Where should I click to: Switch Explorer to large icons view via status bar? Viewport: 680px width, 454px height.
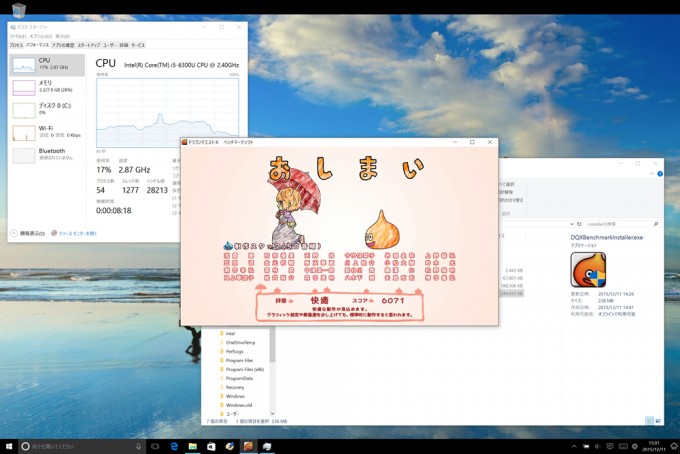[658, 421]
